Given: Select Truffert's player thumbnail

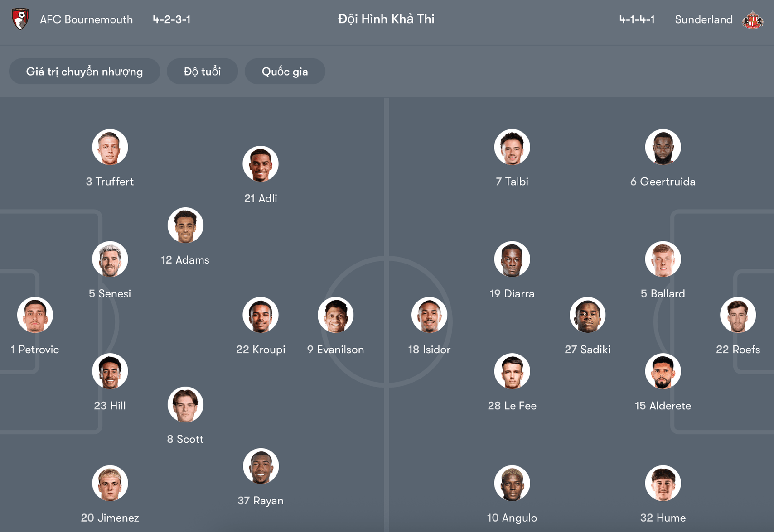Looking at the screenshot, I should (x=110, y=147).
